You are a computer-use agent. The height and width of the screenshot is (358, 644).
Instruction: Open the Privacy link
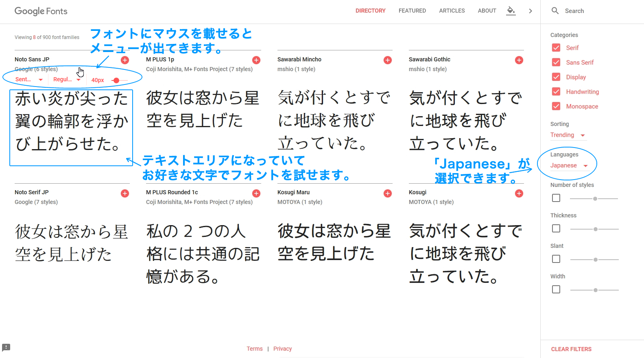pyautogui.click(x=283, y=349)
